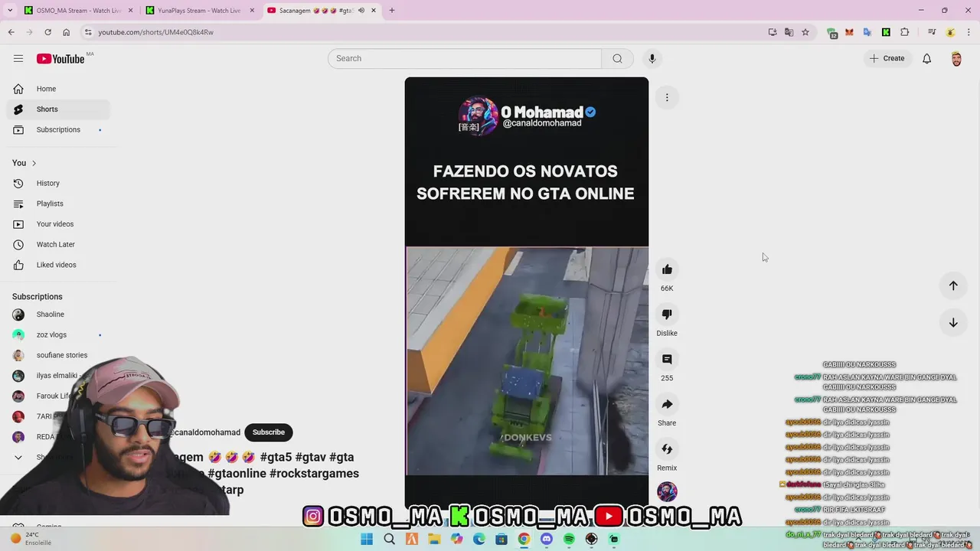The height and width of the screenshot is (551, 980).
Task: Open the #rockstargames hashtag link
Action: (x=314, y=474)
